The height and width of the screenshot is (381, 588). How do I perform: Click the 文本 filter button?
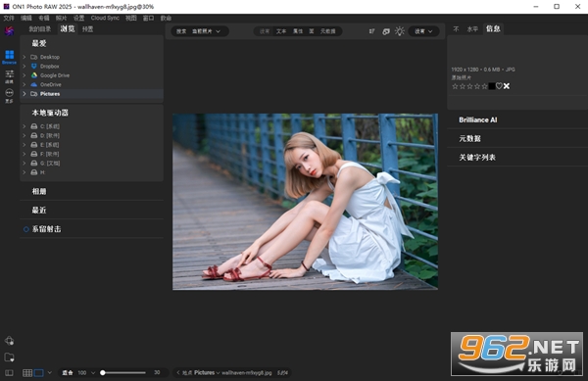click(281, 31)
